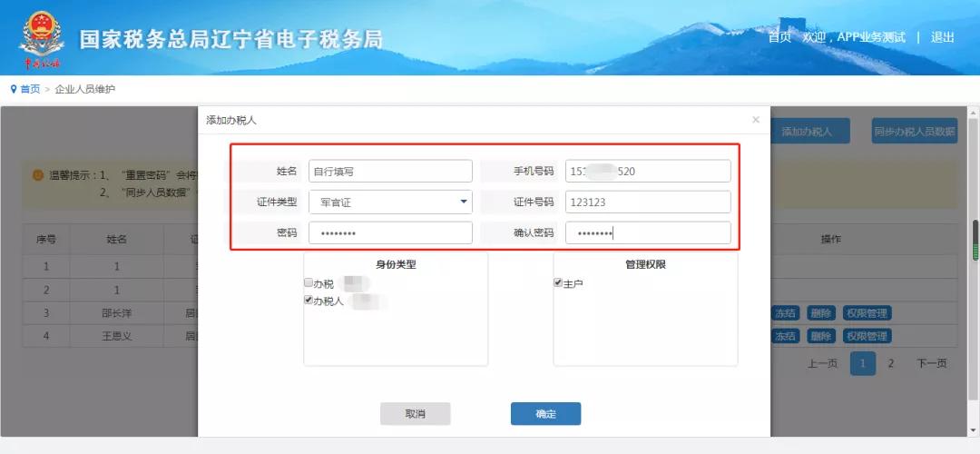
Task: Focus the 密码 password field
Action: (x=390, y=232)
